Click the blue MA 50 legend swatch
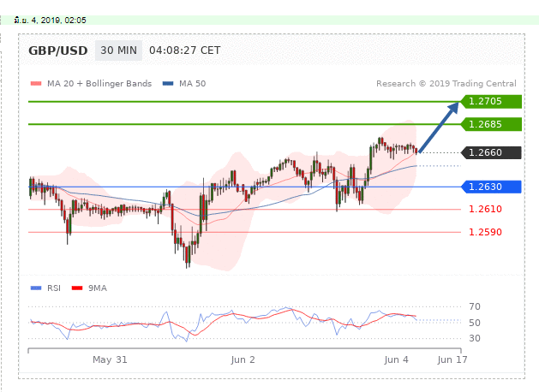 pos(168,83)
